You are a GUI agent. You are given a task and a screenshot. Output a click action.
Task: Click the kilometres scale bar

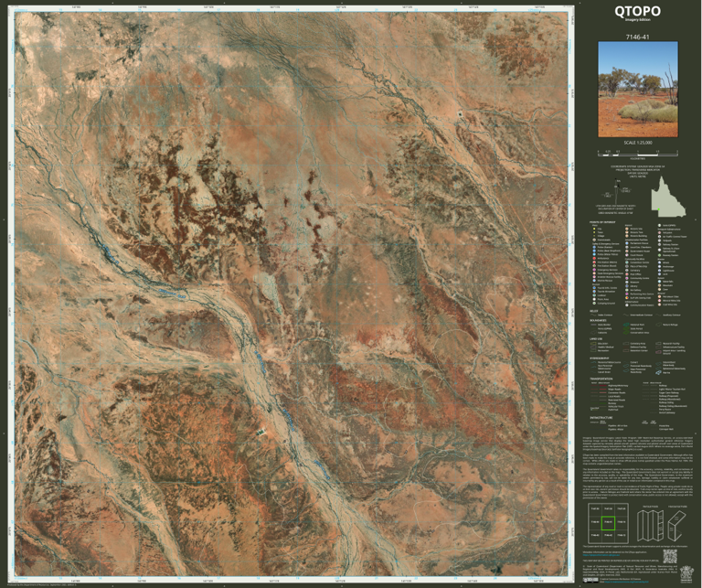point(638,153)
